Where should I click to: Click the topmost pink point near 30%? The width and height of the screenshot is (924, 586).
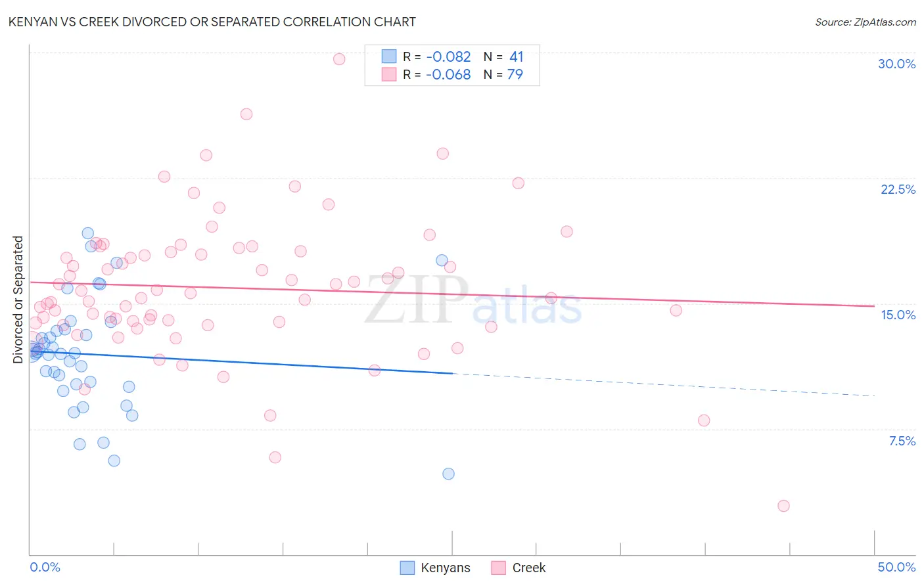point(339,59)
